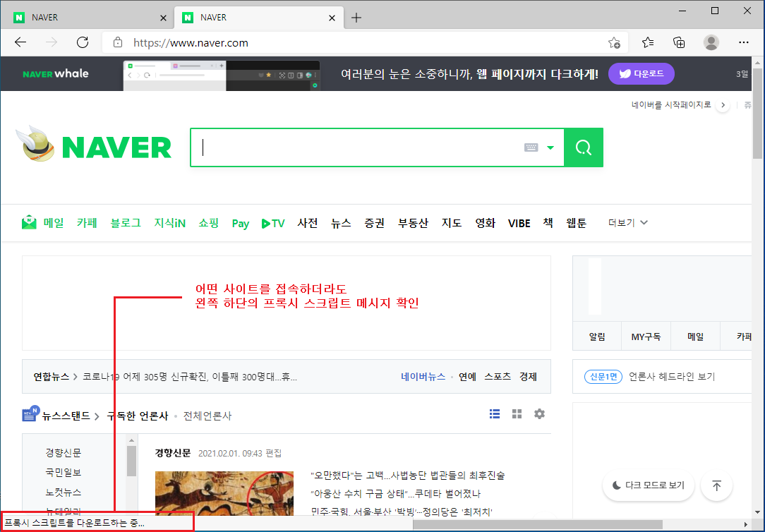Select 경향신문 in the press list

coord(64,452)
